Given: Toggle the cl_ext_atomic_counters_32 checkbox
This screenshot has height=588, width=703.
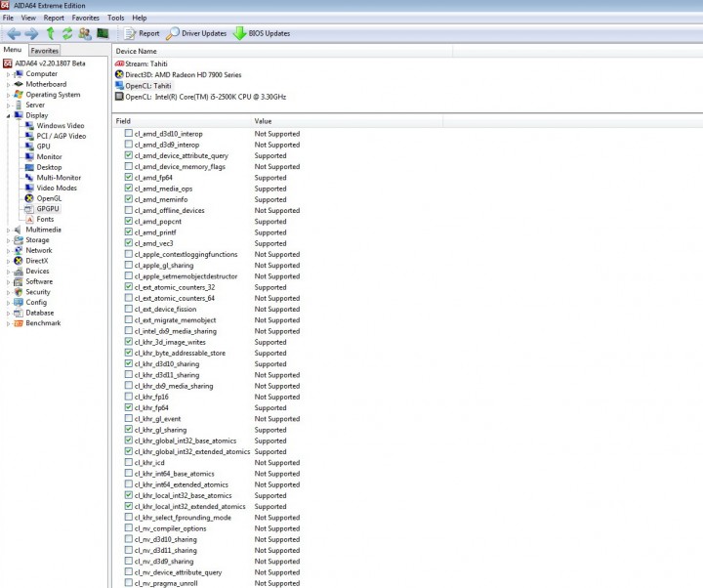Looking at the screenshot, I should coord(129,286).
